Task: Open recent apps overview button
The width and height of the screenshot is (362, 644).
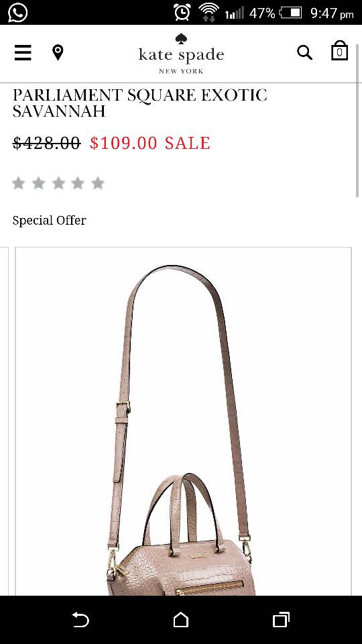Action: coord(281,619)
